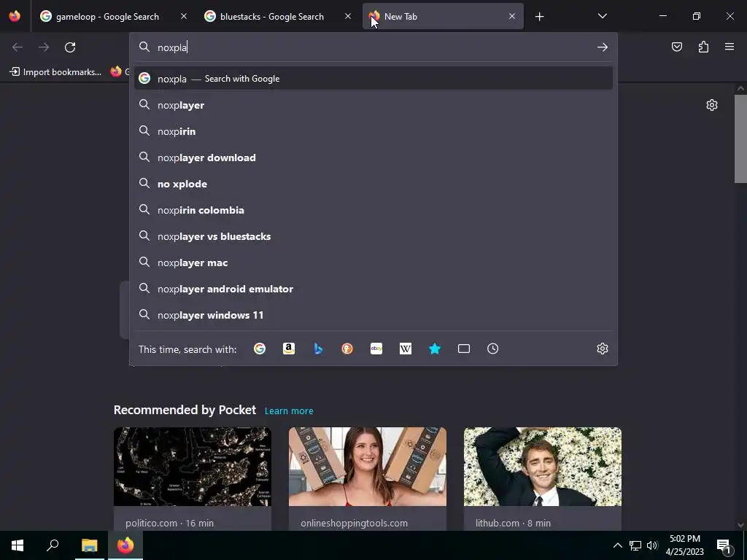Image resolution: width=747 pixels, height=560 pixels.
Task: Open network status tray icon
Action: [x=635, y=545]
